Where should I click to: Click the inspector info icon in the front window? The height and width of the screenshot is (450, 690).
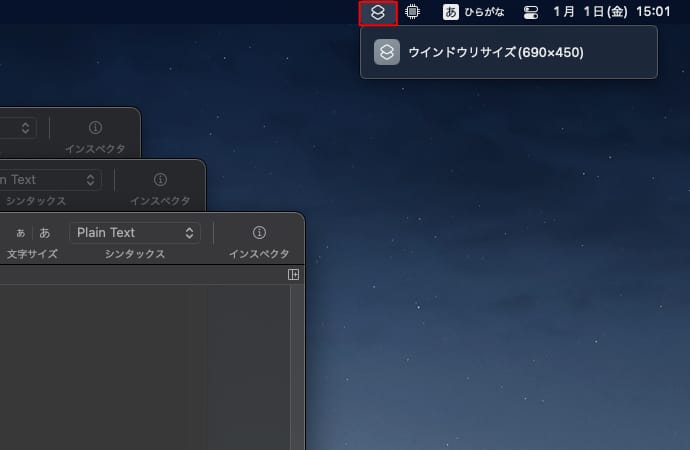click(259, 233)
